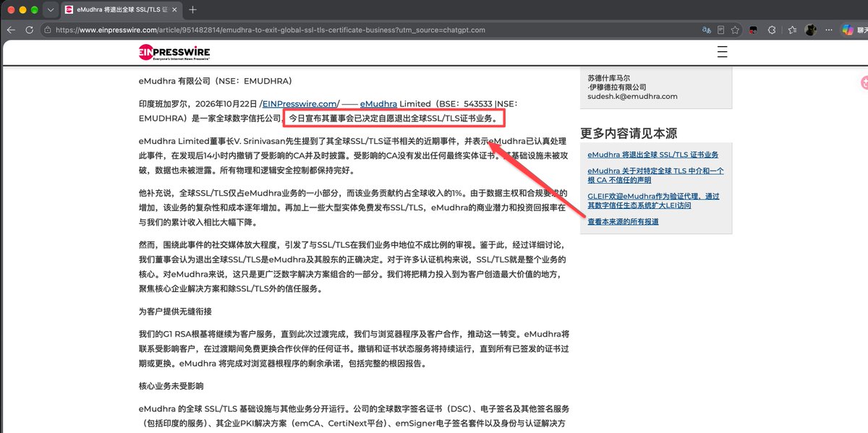This screenshot has height=433, width=868.
Task: Enter reader view using the page icon
Action: pos(721,30)
